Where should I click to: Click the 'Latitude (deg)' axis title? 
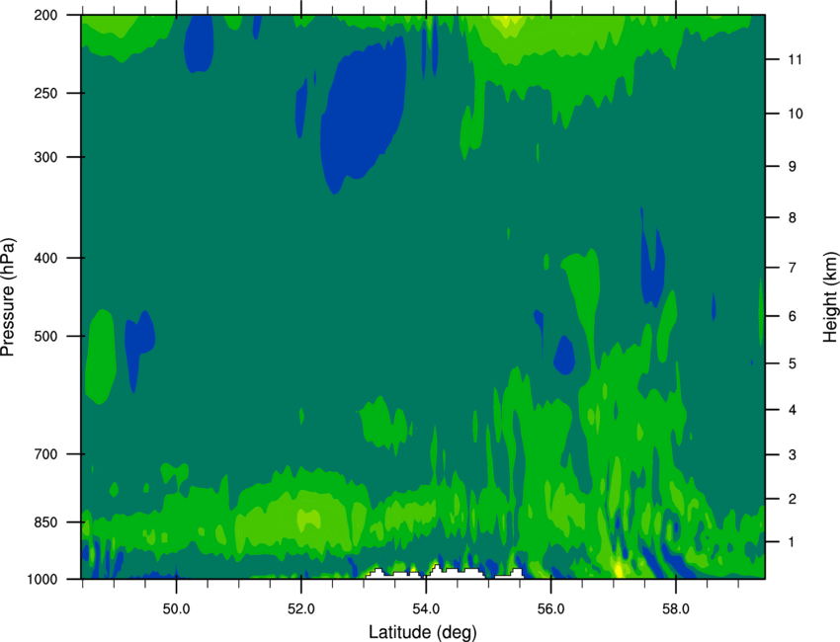pyautogui.click(x=422, y=632)
